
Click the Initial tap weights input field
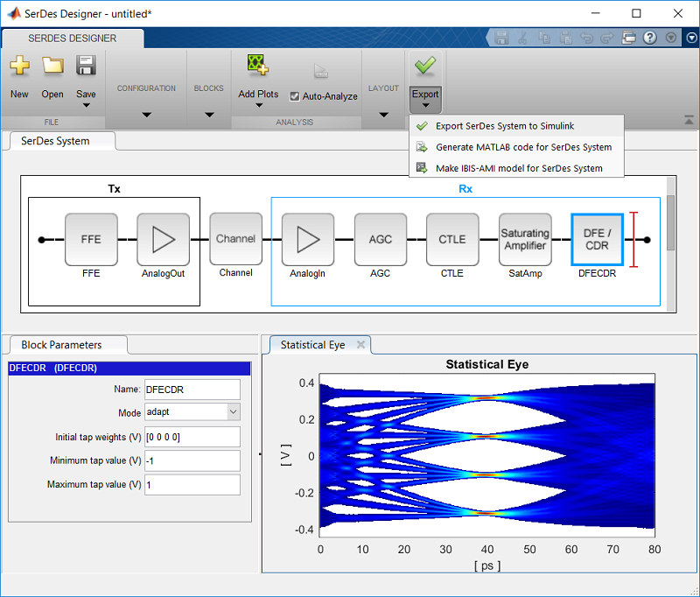tap(192, 436)
